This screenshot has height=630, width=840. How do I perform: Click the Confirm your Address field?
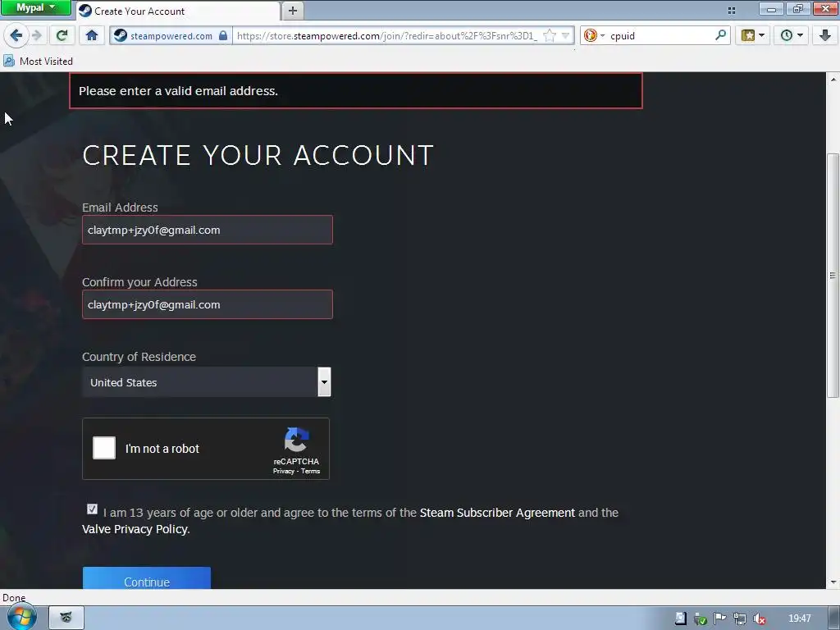208,304
